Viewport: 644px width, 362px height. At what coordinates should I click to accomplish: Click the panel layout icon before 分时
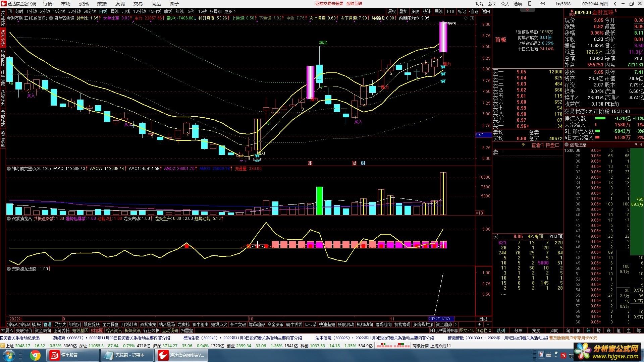click(9, 11)
